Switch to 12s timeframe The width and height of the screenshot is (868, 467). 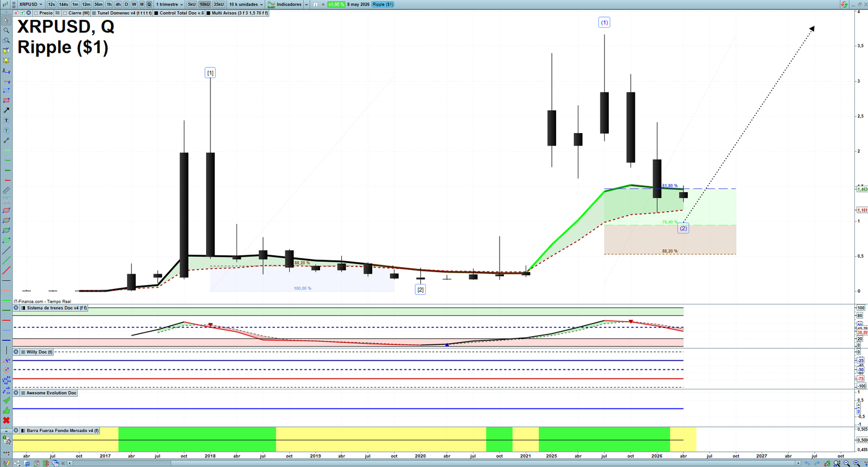coord(51,4)
